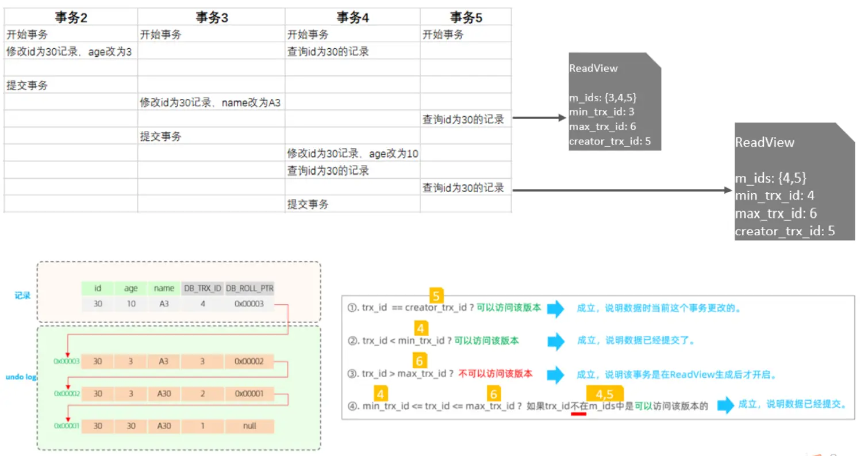Select the 'name改为A3' cell in 事务3
The image size is (868, 456).
click(x=211, y=103)
